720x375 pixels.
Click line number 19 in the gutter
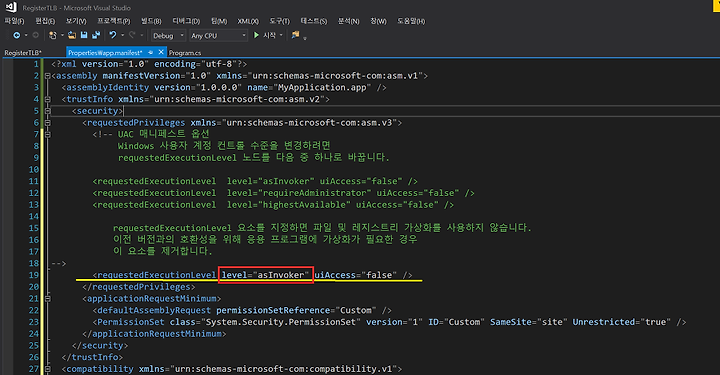point(34,275)
